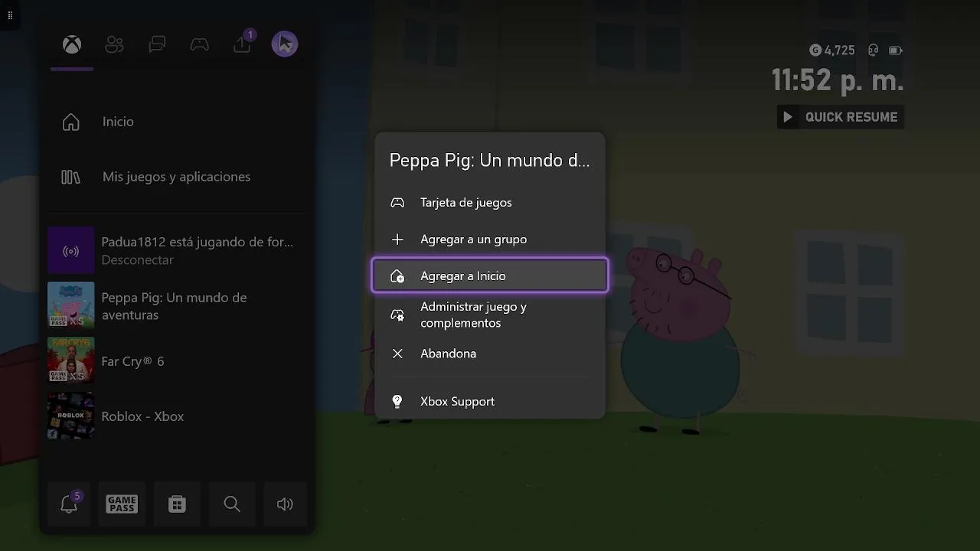The image size is (980, 551).
Task: Open Mis juegos y aplicaciones
Action: [x=177, y=177]
